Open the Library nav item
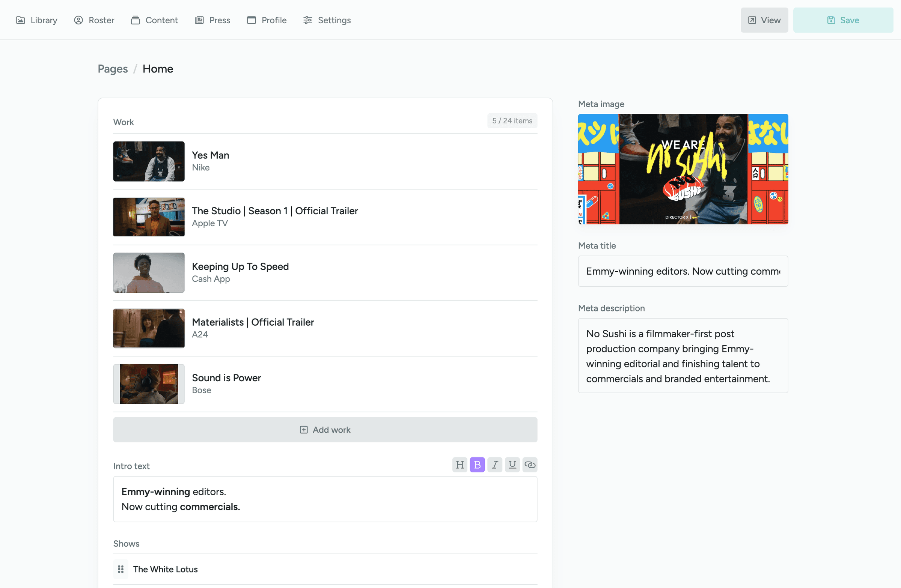This screenshot has width=901, height=588. pyautogui.click(x=37, y=20)
